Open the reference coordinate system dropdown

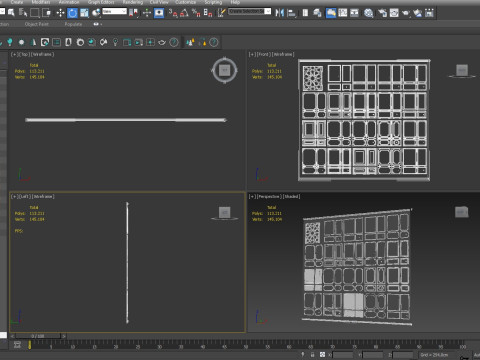tap(114, 12)
